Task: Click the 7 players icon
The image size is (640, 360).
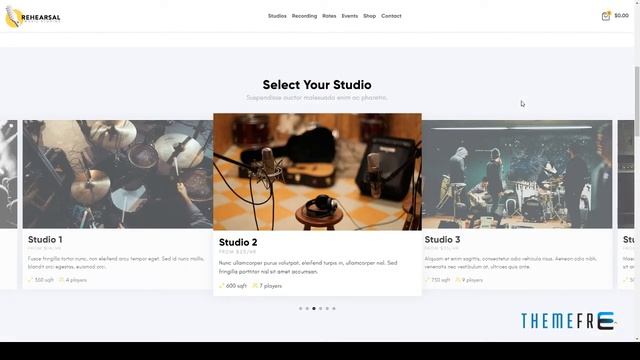Action: [x=255, y=286]
